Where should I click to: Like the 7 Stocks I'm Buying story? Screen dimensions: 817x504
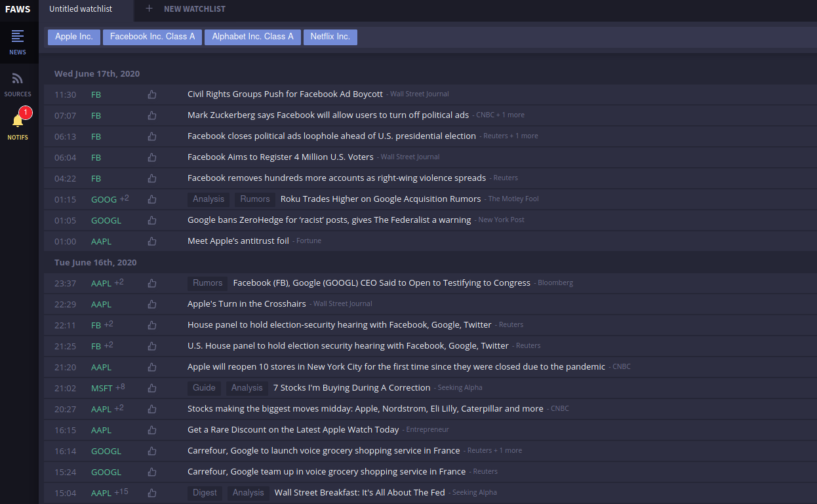(152, 388)
